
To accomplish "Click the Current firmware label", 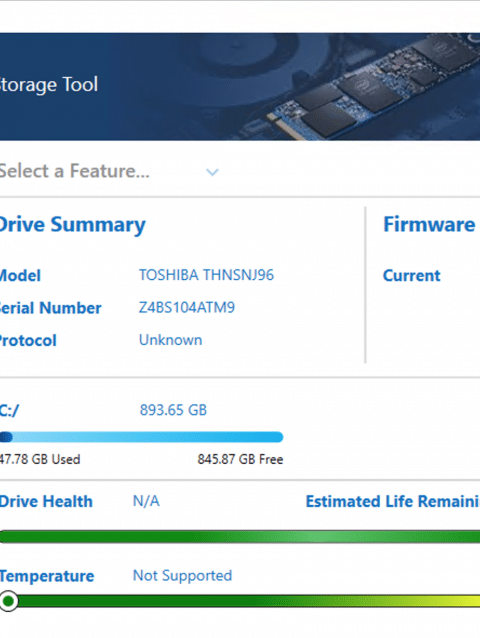I will coord(412,275).
